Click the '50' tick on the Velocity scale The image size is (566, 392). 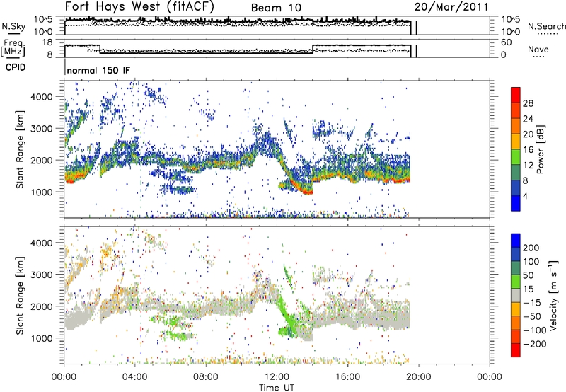(529, 275)
